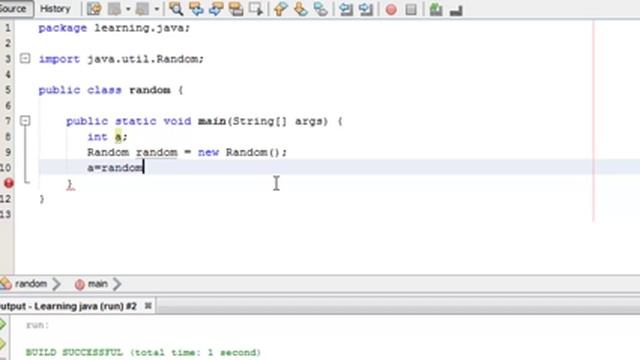This screenshot has width=640, height=360.
Task: Click the class name random on line 5
Action: 150,90
